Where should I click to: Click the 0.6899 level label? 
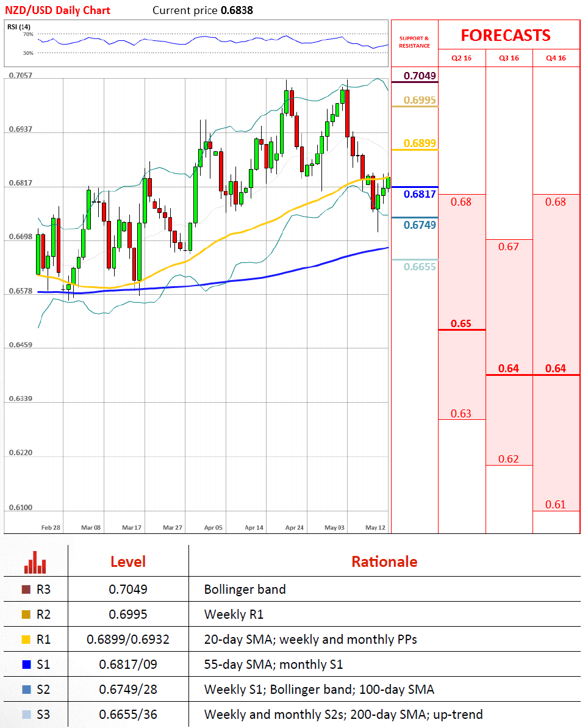pos(420,143)
